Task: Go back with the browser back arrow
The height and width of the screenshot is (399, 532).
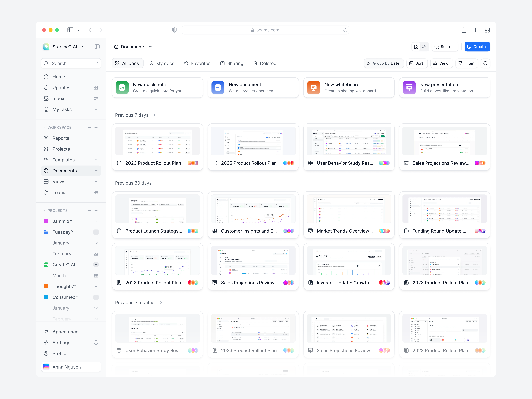Action: [90, 30]
